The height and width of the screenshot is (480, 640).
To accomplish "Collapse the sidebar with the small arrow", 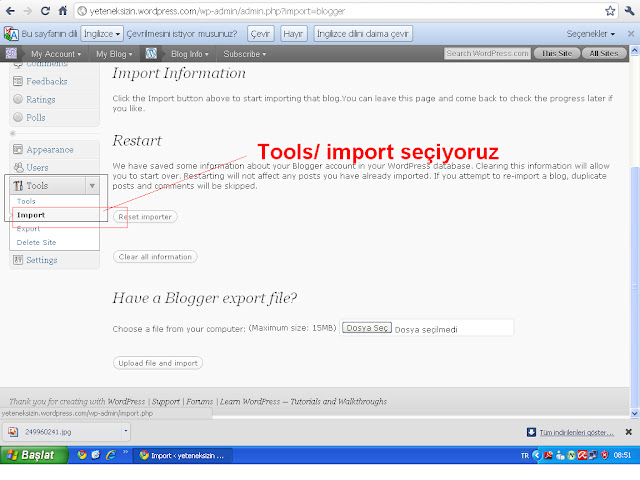I will [13, 133].
